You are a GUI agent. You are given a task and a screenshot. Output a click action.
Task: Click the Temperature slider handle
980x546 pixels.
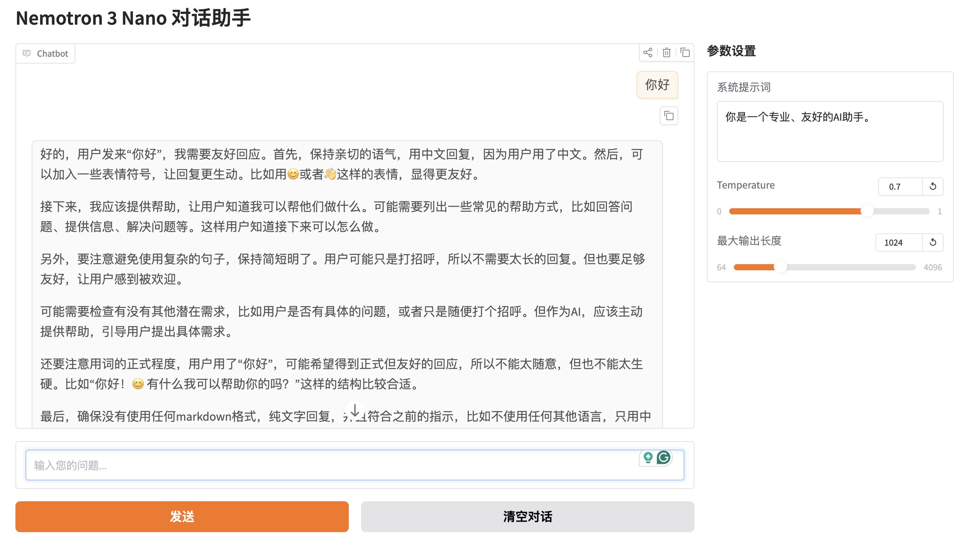(867, 211)
